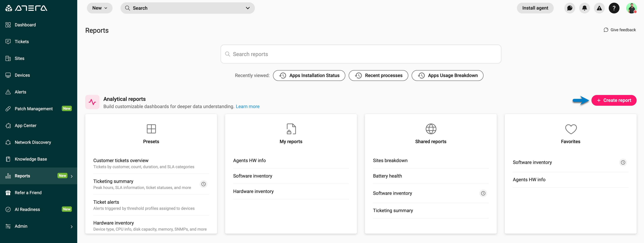Open recently viewed Apps Usage Breakdown

click(447, 76)
